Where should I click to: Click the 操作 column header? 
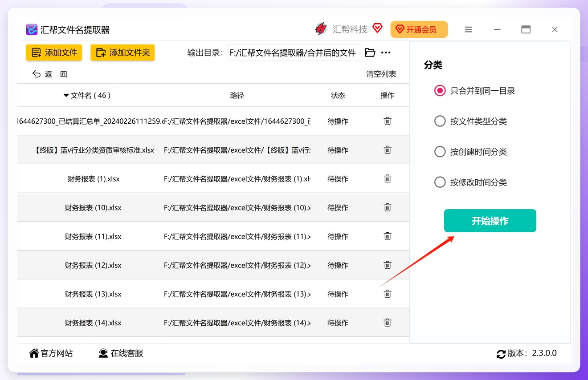(388, 95)
